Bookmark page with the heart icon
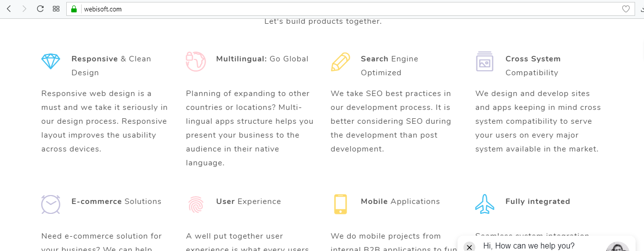The width and height of the screenshot is (644, 251). [x=626, y=9]
